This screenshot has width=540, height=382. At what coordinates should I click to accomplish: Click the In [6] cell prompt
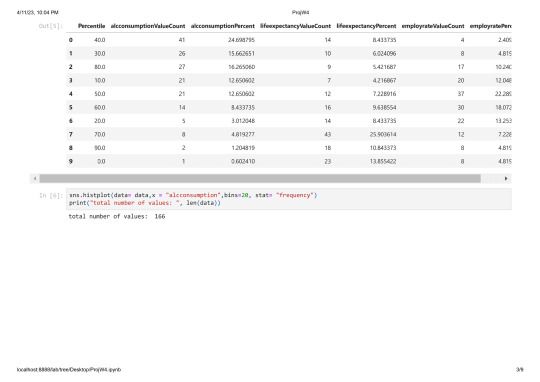click(x=51, y=195)
